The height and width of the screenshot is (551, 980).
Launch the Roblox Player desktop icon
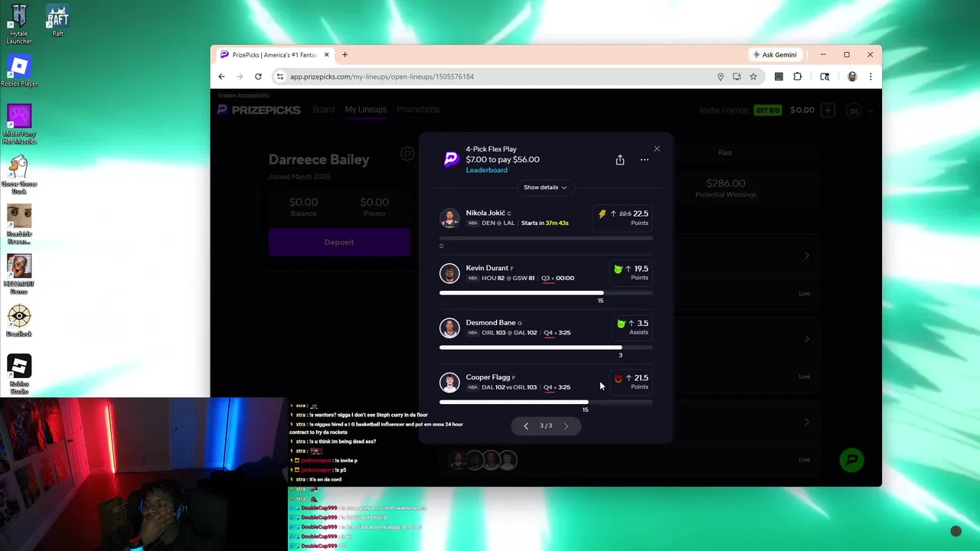point(19,70)
